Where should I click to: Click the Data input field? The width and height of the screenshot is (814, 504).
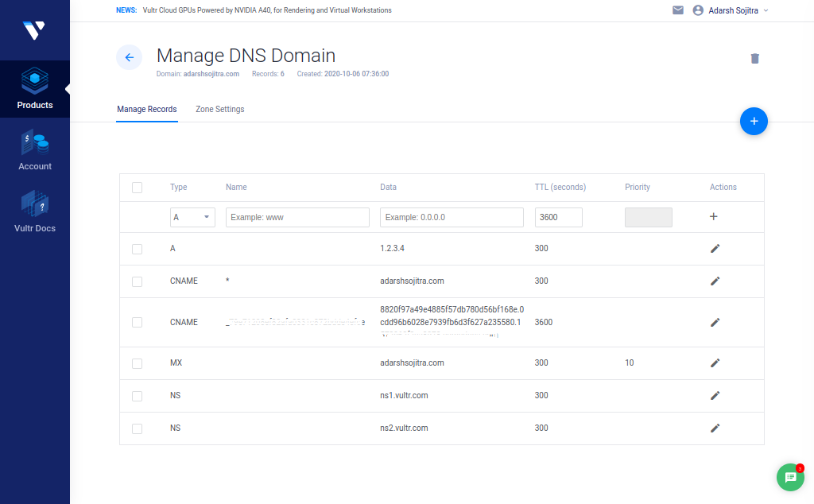pyautogui.click(x=452, y=218)
